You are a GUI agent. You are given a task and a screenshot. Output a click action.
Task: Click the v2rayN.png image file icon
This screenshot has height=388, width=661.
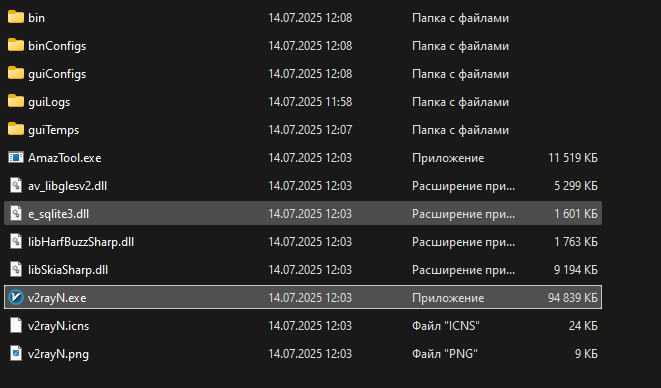[x=16, y=353]
